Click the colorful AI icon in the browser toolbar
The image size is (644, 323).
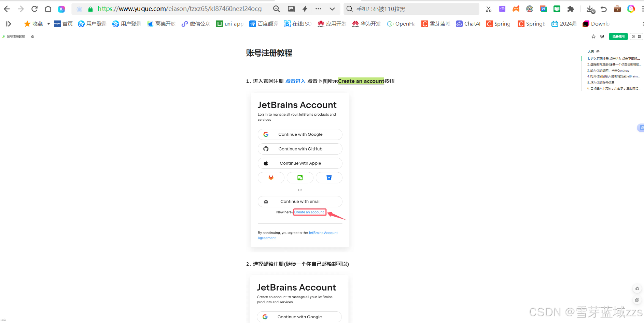pyautogui.click(x=631, y=9)
